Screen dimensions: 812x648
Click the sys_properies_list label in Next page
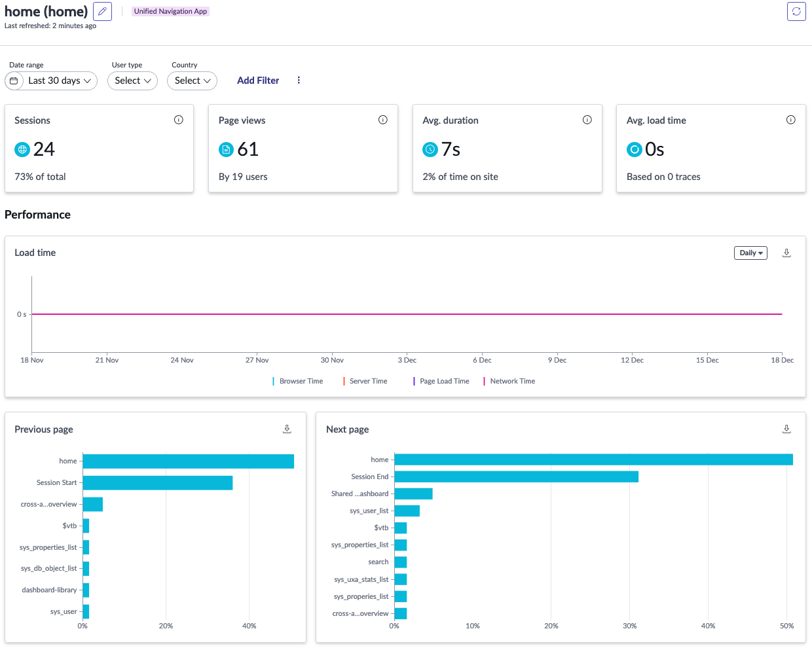[361, 596]
